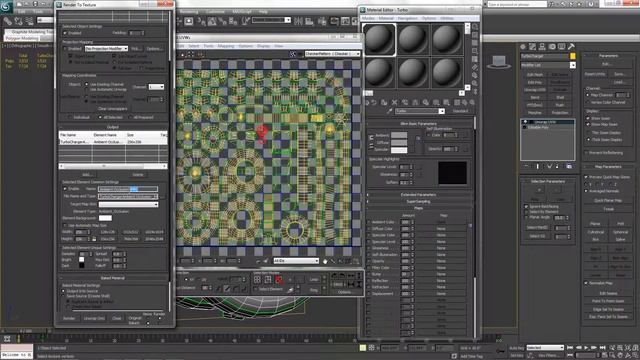
Task: Open the Create command panel tab
Action: pos(523,47)
